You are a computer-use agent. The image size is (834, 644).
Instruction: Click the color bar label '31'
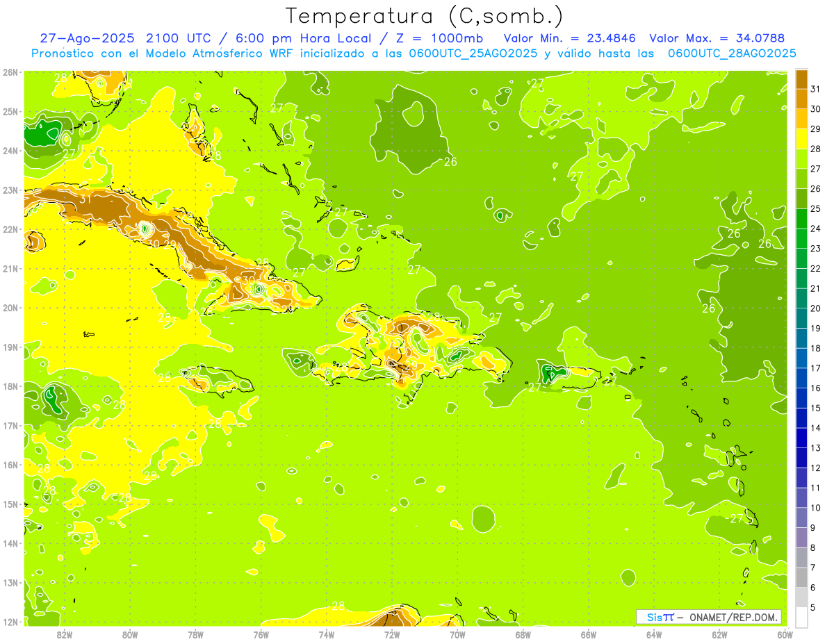pyautogui.click(x=815, y=88)
